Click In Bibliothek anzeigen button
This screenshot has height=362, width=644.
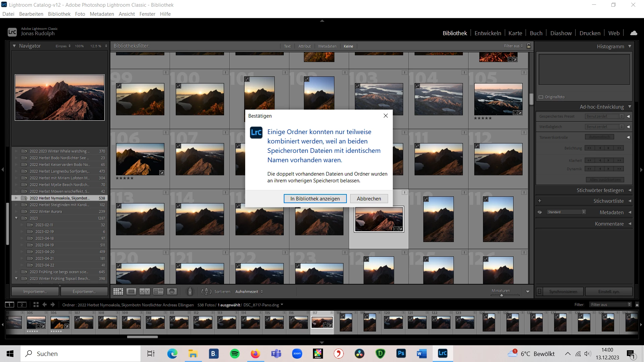(x=315, y=199)
